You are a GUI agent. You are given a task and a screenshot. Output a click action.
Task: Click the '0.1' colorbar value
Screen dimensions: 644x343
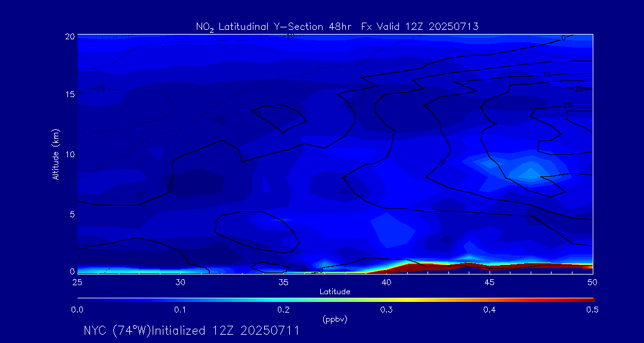point(181,310)
